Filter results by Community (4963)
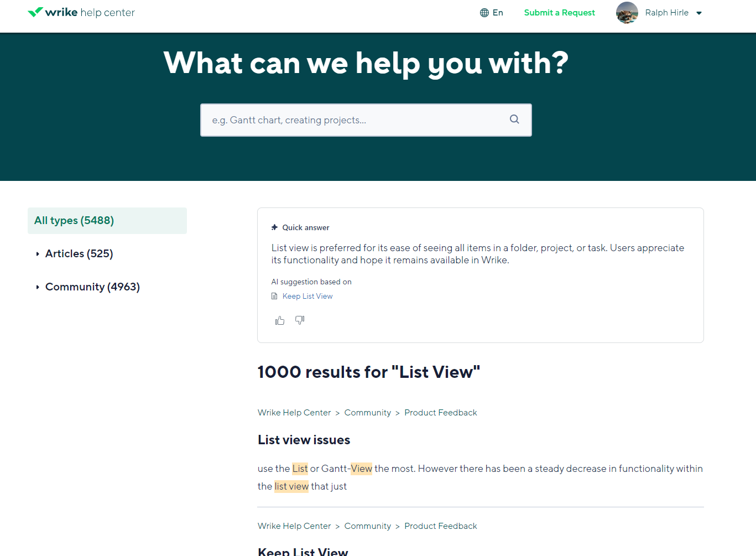Screen dimensions: 756x556 coord(92,287)
